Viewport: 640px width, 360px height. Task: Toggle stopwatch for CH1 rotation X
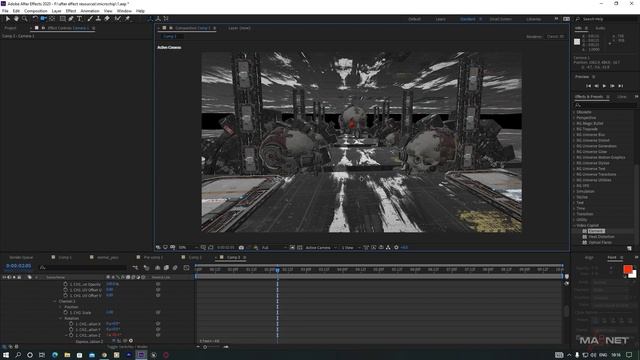tap(71, 324)
